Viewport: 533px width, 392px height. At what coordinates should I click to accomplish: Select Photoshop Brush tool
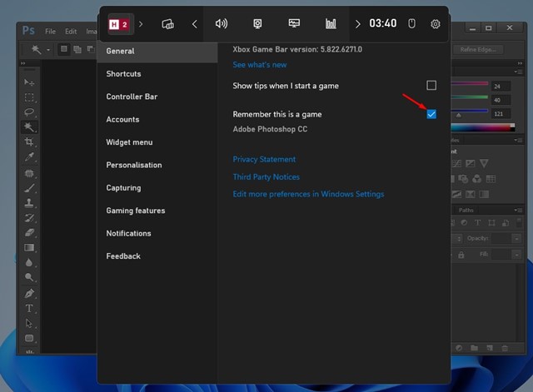pyautogui.click(x=29, y=188)
